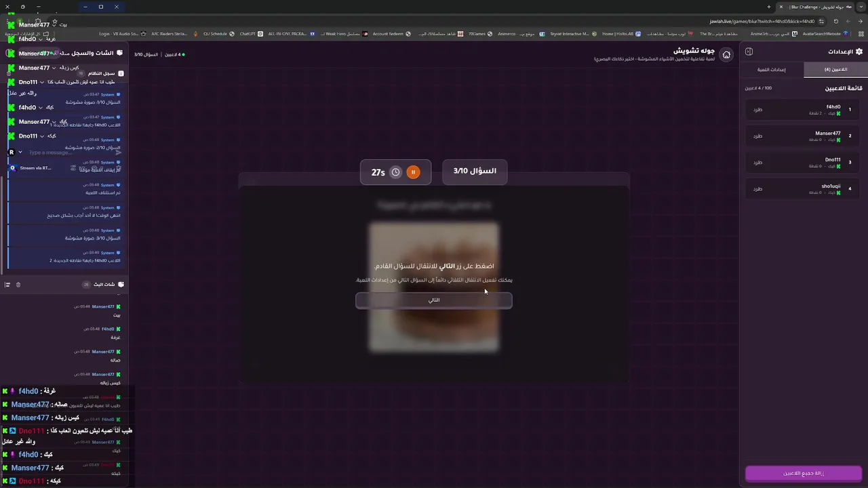
Task: Click the send arrow in the message box
Action: [119, 152]
